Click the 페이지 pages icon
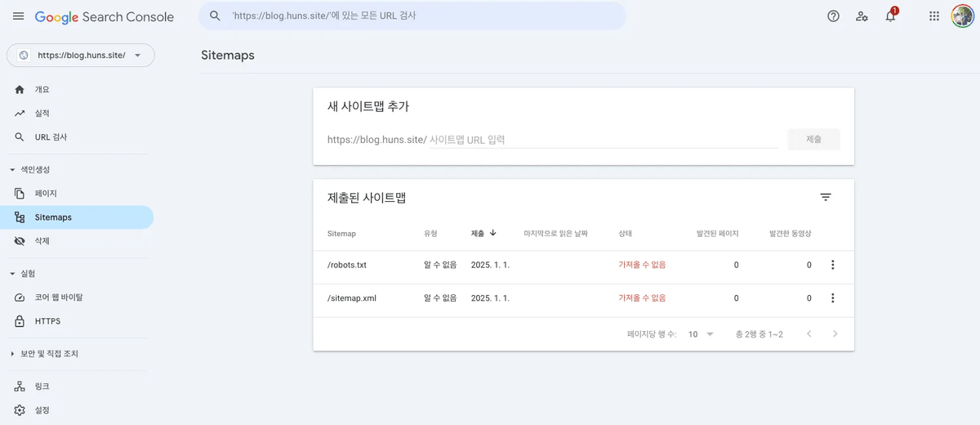Image resolution: width=980 pixels, height=425 pixels. pos(20,194)
